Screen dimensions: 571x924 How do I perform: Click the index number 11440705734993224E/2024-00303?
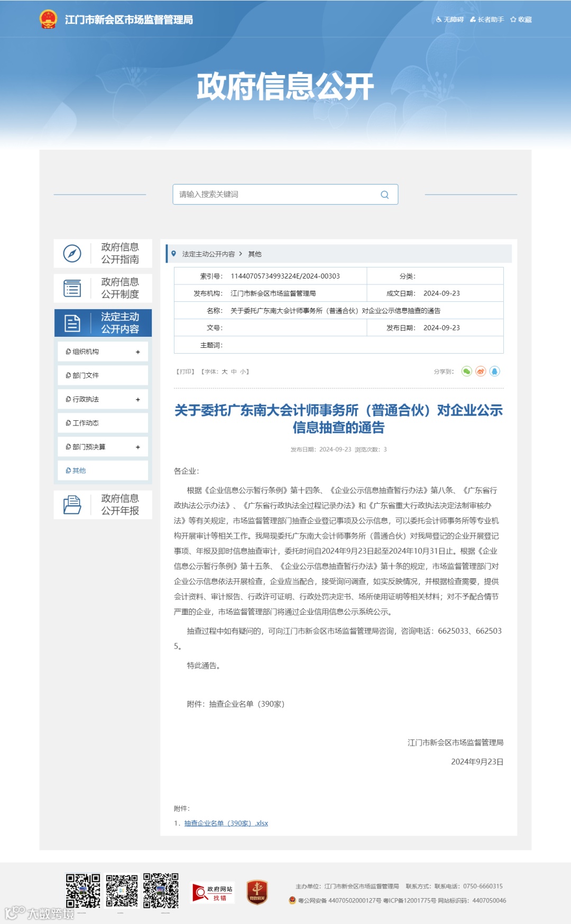(x=285, y=276)
